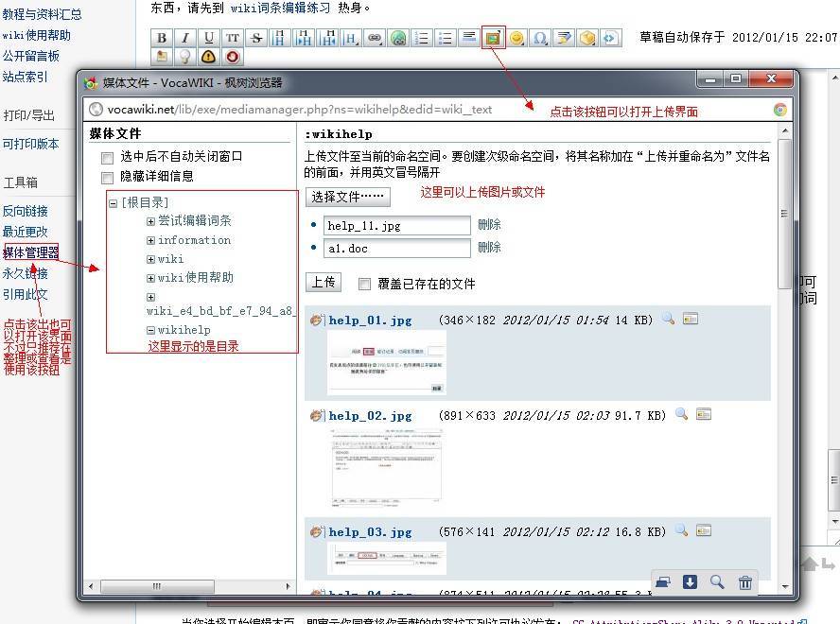Insert lower-level headline
Image resolution: width=840 pixels, height=624 pixels.
304,38
